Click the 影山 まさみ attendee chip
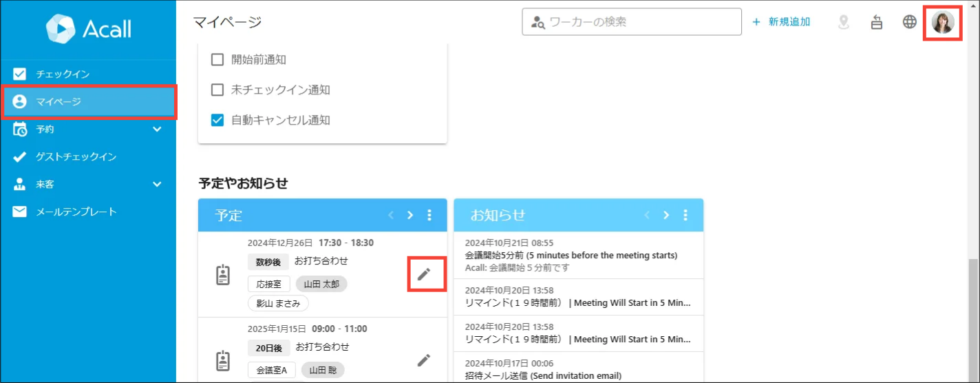This screenshot has height=383, width=980. tap(278, 303)
